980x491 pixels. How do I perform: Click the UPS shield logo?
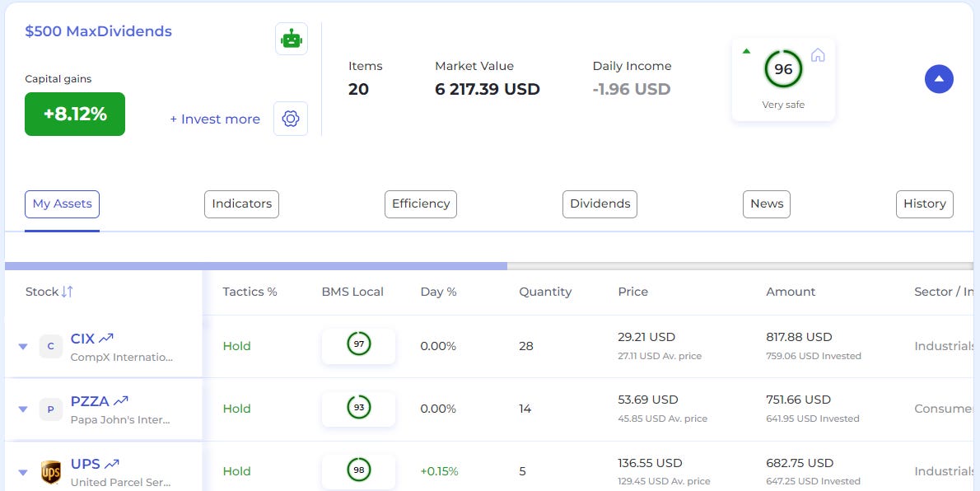click(x=50, y=472)
